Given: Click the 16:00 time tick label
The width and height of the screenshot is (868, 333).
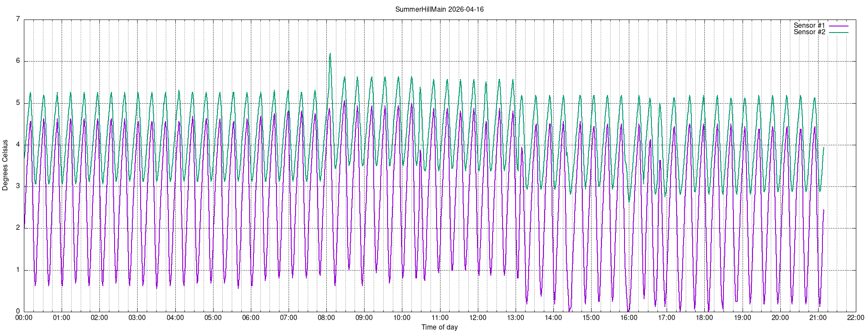Looking at the screenshot, I should (629, 318).
